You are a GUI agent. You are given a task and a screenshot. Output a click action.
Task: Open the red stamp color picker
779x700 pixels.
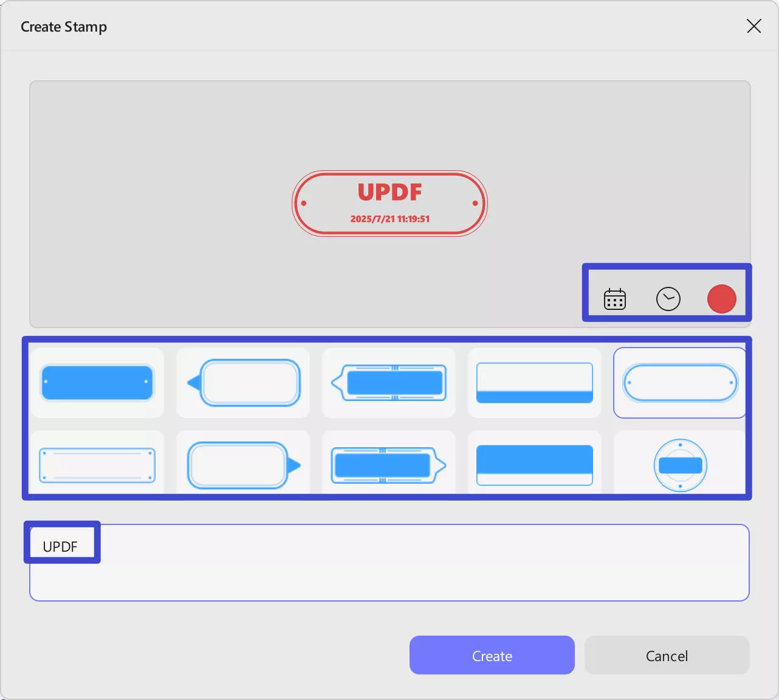coord(721,299)
